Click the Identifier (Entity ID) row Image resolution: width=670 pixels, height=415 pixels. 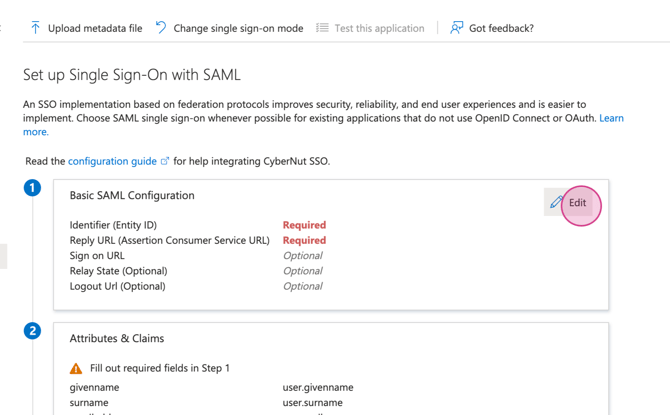click(113, 225)
